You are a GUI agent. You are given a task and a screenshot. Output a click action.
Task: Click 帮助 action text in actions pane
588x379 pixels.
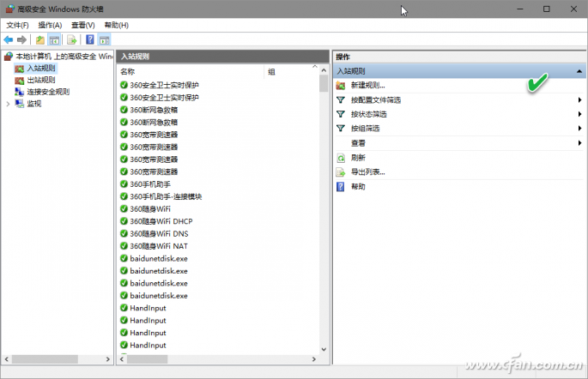click(x=358, y=187)
